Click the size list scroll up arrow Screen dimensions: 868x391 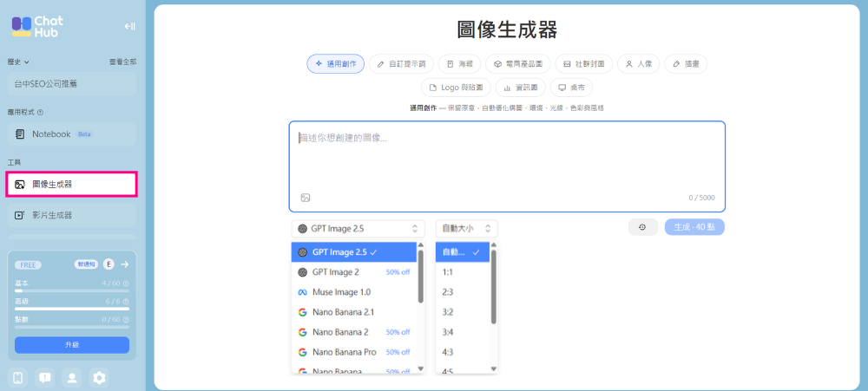494,245
